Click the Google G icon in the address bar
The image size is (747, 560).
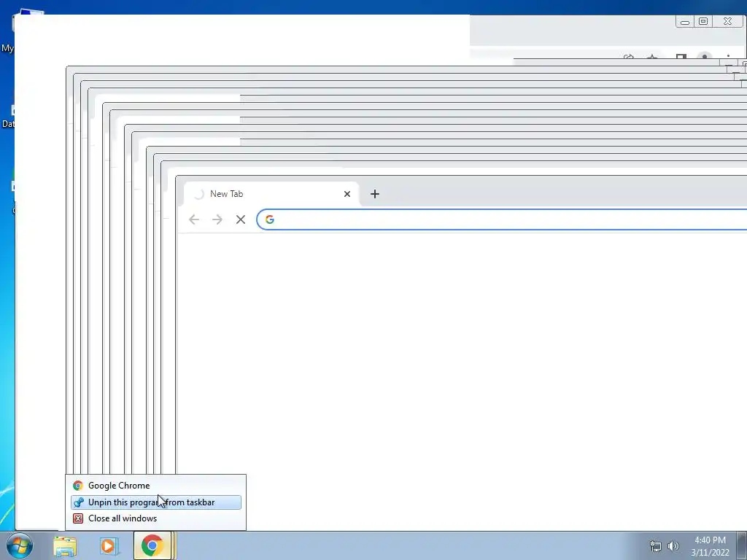[x=270, y=219]
